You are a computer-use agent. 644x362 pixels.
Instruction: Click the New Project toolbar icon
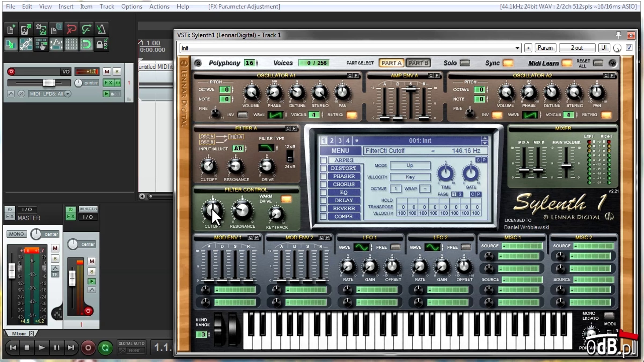[x=11, y=29]
